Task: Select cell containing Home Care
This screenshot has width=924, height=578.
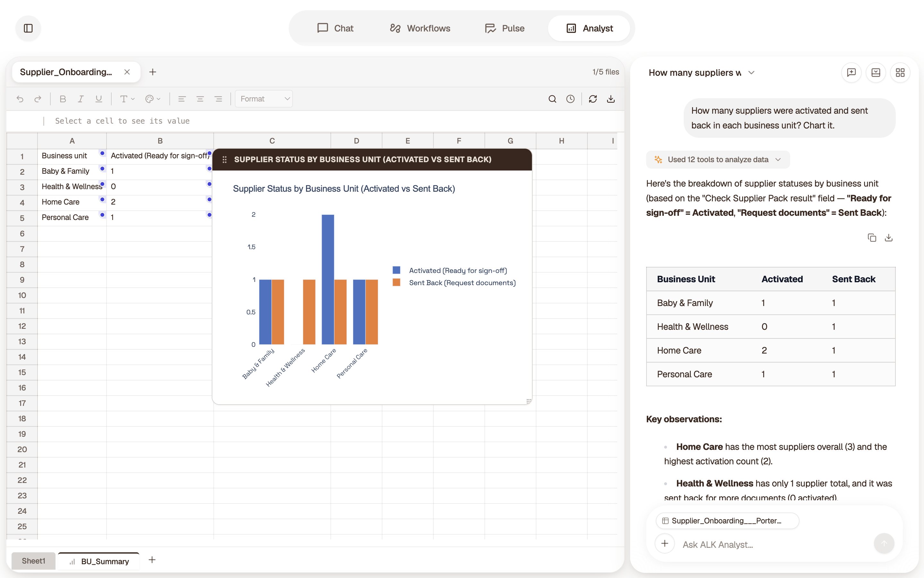Action: [x=72, y=202]
